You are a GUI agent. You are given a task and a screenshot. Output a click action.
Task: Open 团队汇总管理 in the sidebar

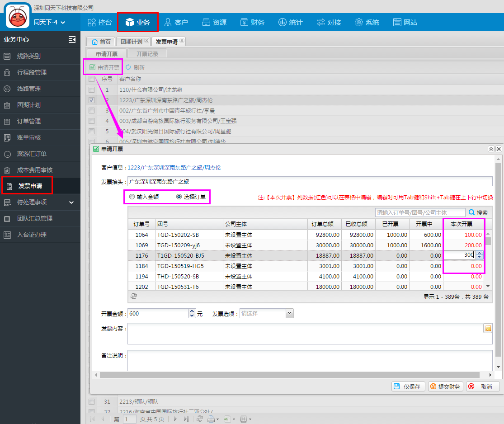(40, 219)
